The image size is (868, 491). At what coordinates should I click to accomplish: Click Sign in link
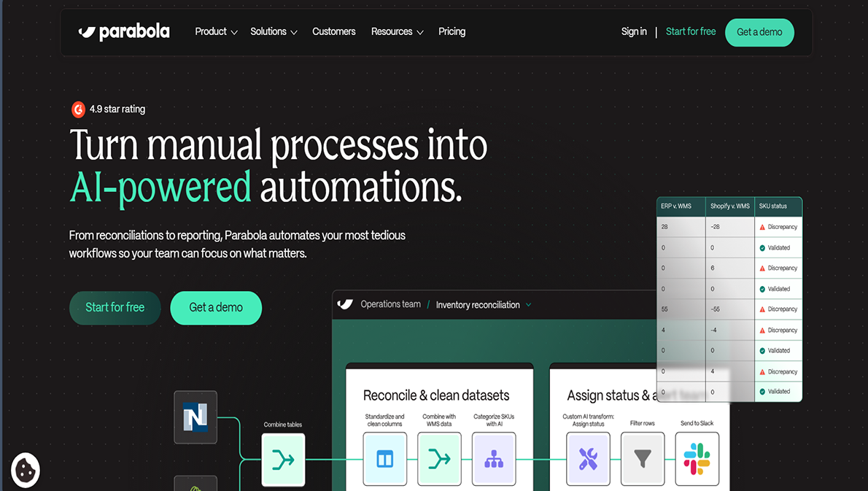(x=634, y=31)
